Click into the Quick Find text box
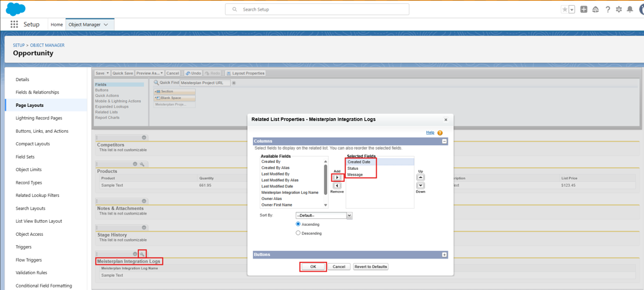Screen dimensions: 644x290 205,82
